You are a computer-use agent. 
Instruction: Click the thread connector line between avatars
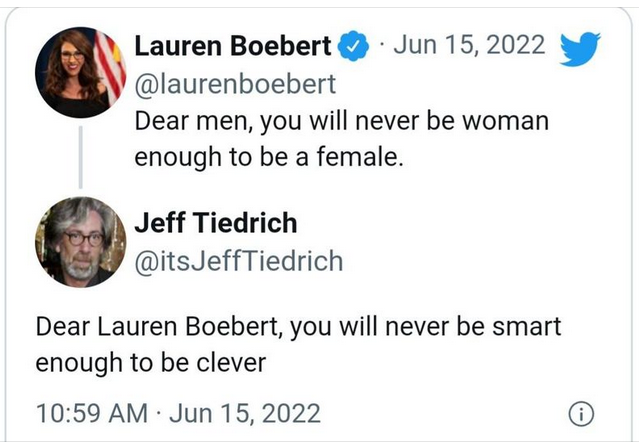(x=80, y=157)
